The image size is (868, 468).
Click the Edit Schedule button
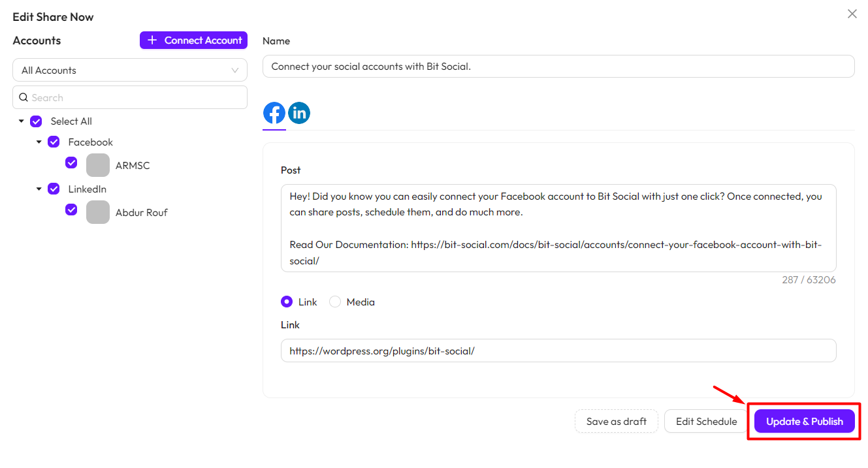(x=706, y=421)
